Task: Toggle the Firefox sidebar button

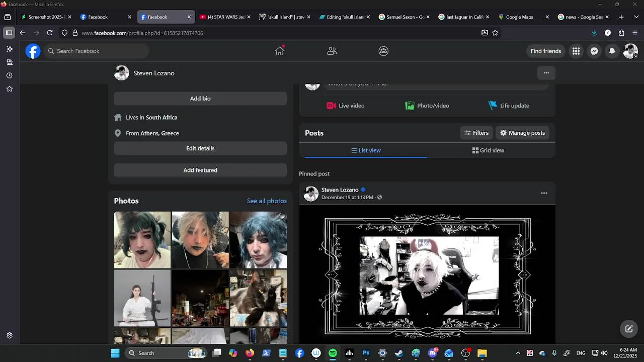Action: [9, 33]
